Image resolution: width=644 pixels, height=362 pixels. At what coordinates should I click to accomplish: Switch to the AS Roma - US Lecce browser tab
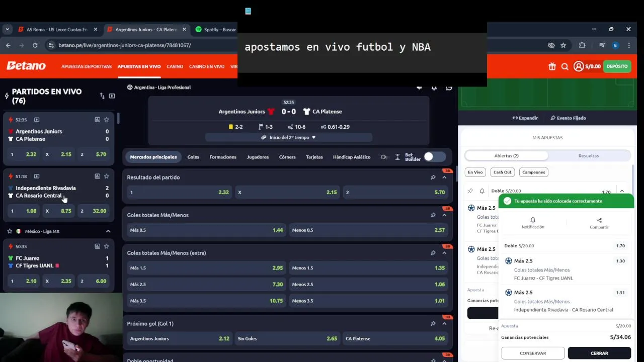(x=57, y=30)
